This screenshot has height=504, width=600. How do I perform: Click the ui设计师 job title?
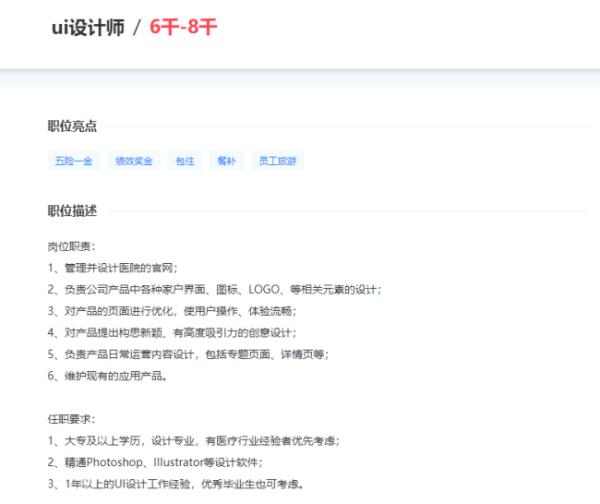(x=88, y=27)
